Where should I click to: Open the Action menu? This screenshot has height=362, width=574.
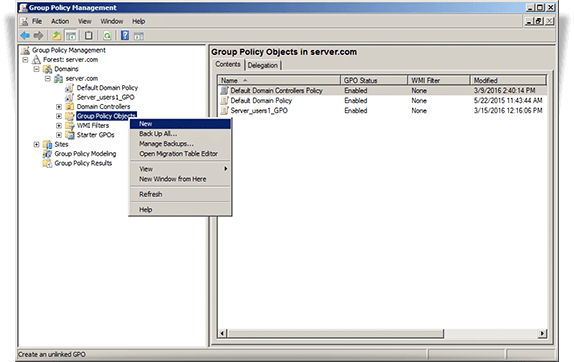(60, 21)
